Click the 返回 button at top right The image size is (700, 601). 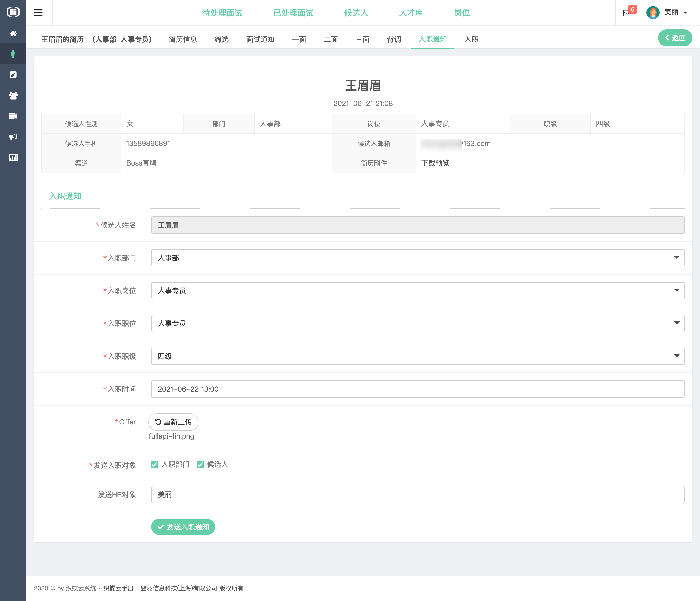pos(675,38)
